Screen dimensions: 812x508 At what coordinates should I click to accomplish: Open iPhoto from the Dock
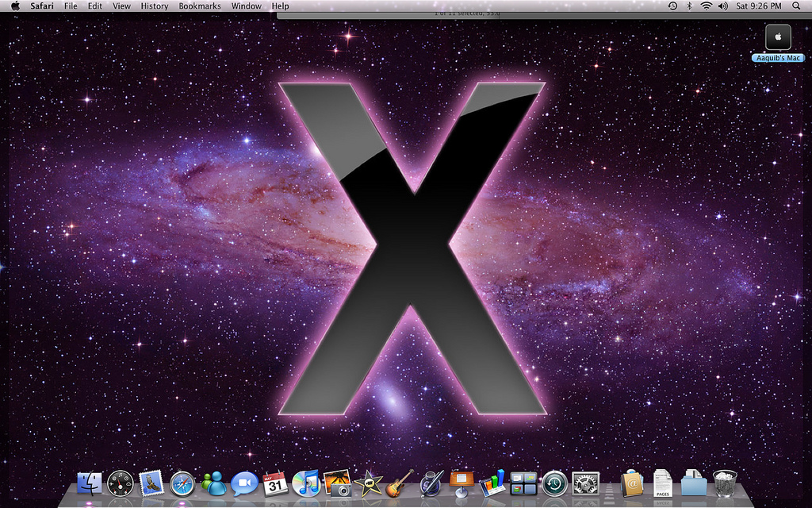click(337, 483)
